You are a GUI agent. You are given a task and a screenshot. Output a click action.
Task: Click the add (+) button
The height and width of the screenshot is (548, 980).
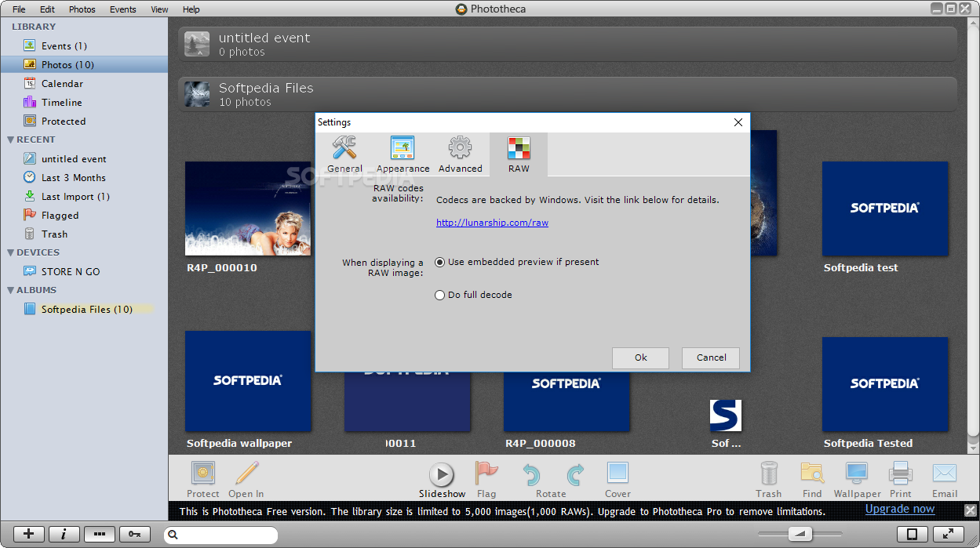click(29, 534)
